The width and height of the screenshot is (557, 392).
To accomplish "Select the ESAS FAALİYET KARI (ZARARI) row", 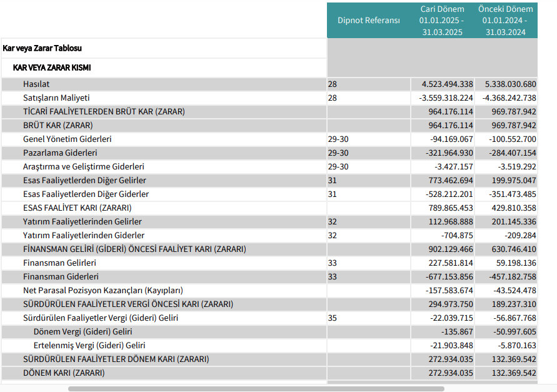I will [269, 208].
